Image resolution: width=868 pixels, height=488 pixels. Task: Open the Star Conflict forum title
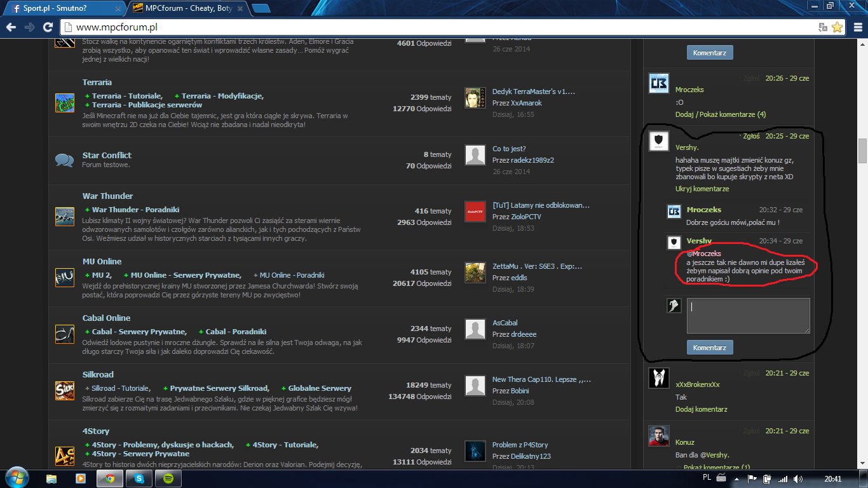pyautogui.click(x=107, y=155)
